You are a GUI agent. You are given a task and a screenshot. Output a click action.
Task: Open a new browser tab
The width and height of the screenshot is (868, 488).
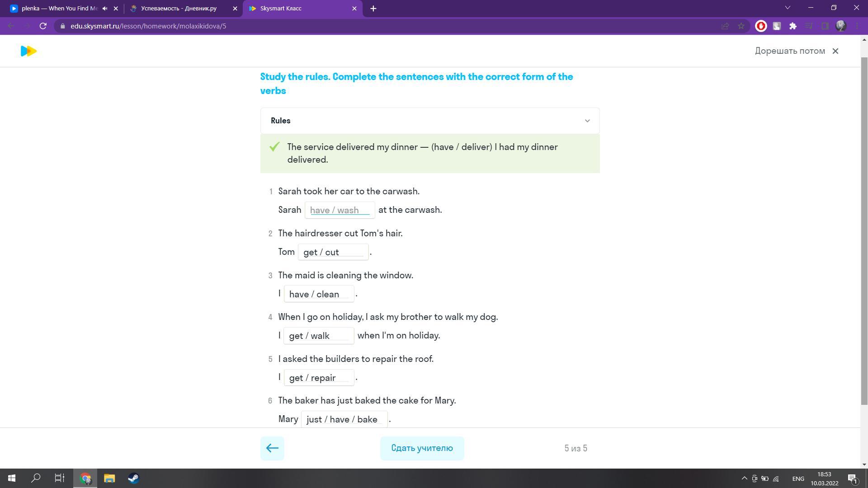coord(373,9)
